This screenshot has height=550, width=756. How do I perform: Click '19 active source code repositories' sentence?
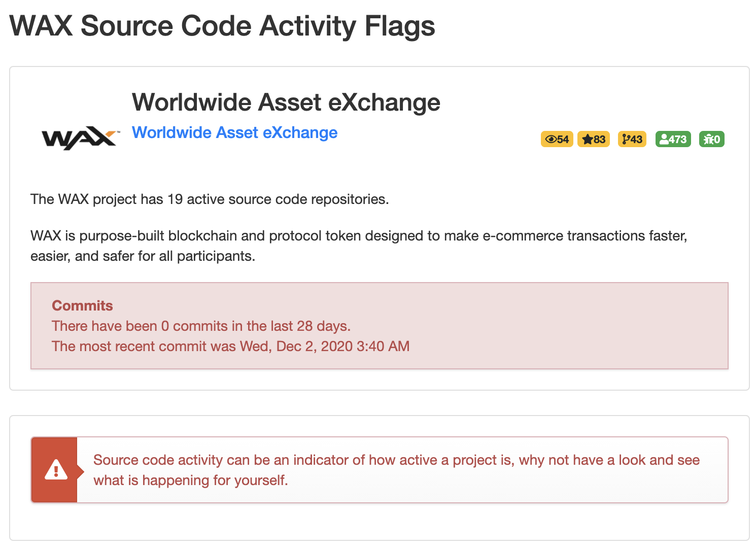210,199
